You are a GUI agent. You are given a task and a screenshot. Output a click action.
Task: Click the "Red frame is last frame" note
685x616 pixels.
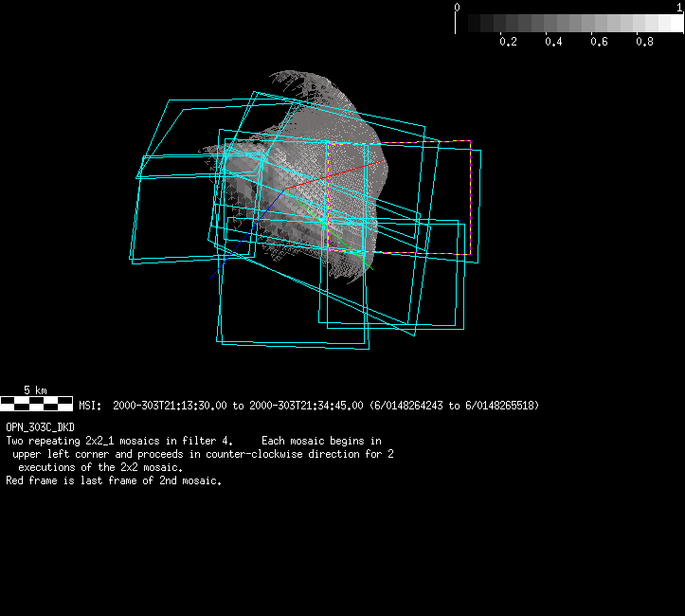click(x=114, y=480)
